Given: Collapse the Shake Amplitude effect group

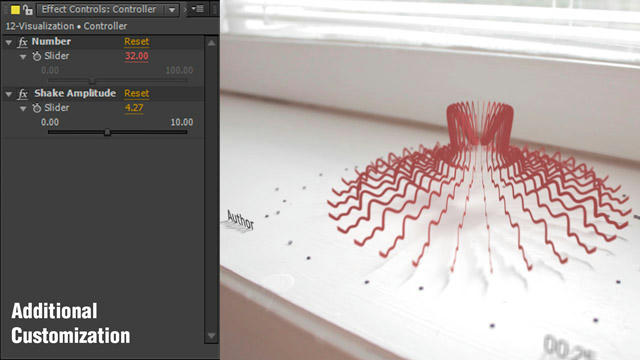Looking at the screenshot, I should pyautogui.click(x=9, y=94).
